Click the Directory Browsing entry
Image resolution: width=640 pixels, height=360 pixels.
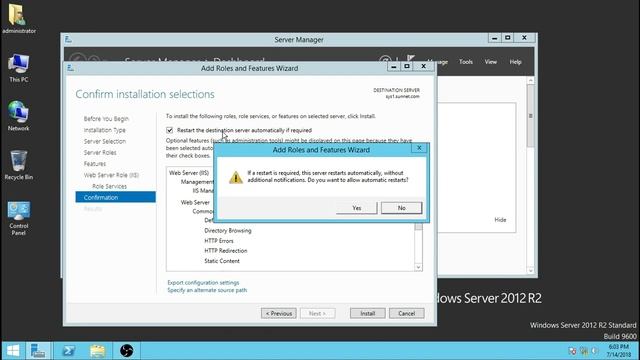(228, 231)
